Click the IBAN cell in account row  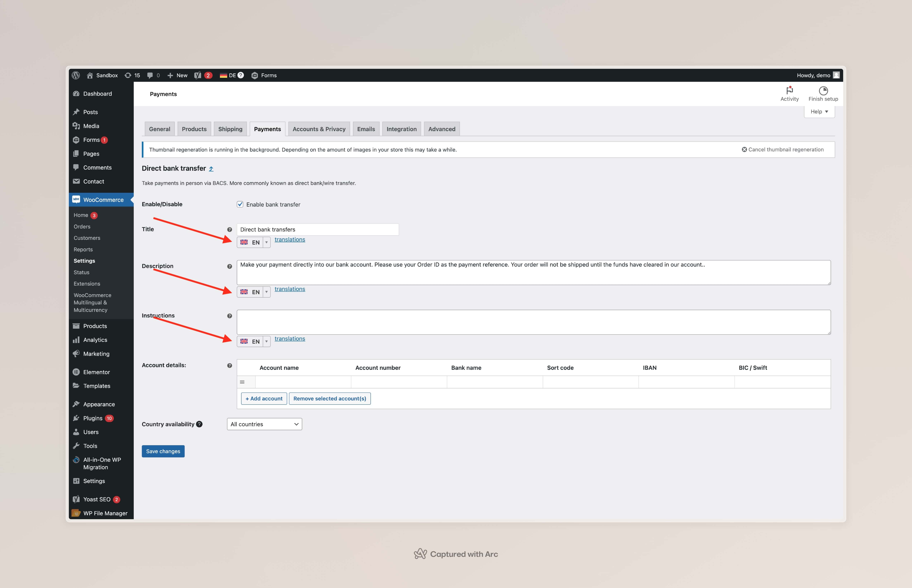tap(686, 382)
